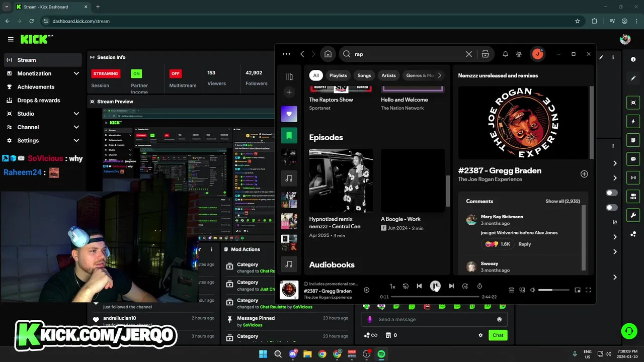644x362 pixels.
Task: Open Hypnotized remix episode thumbnail
Action: click(341, 180)
